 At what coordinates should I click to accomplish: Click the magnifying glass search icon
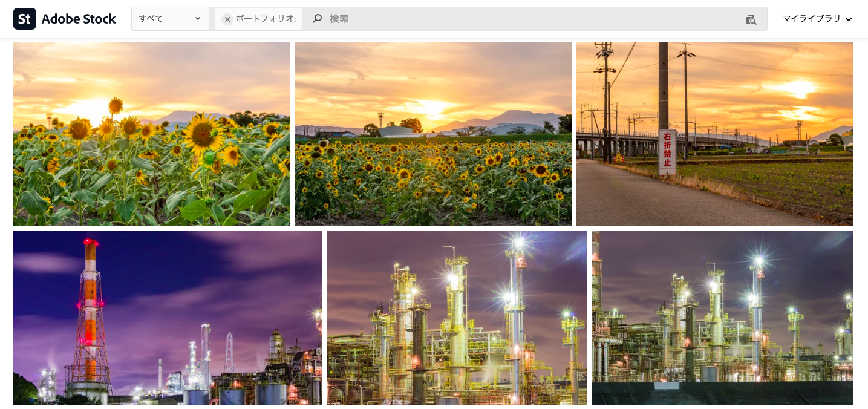point(317,19)
